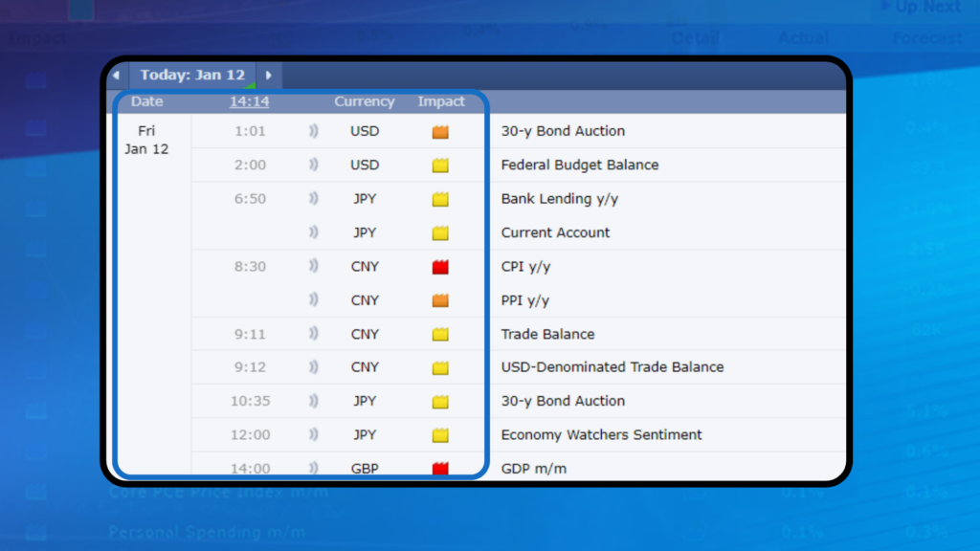Click the Fri Jan 12 date cell
The width and height of the screenshot is (980, 551).
click(x=146, y=140)
